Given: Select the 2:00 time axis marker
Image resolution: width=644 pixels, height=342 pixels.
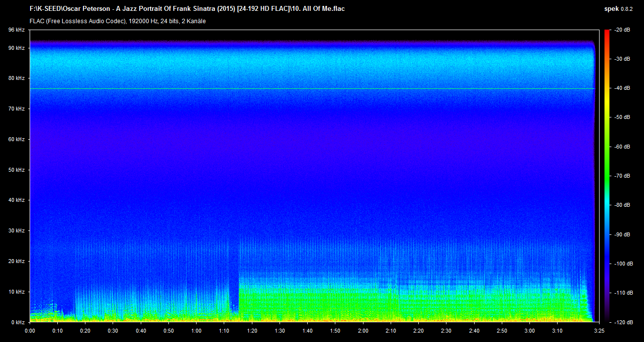Looking at the screenshot, I should pos(363,331).
